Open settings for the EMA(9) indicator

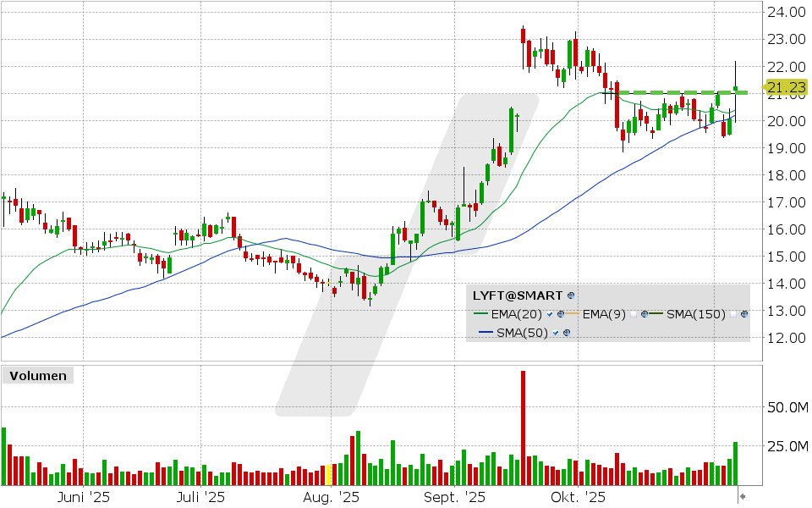click(x=644, y=313)
